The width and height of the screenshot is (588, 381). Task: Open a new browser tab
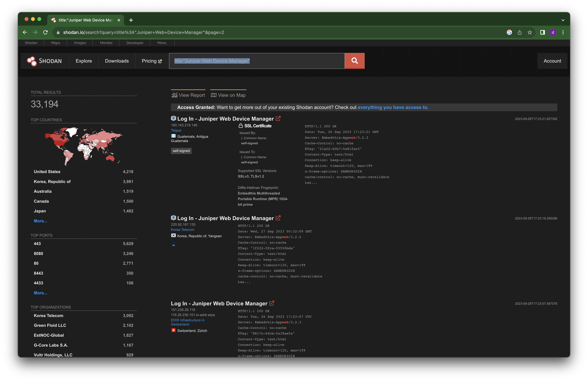coord(131,20)
